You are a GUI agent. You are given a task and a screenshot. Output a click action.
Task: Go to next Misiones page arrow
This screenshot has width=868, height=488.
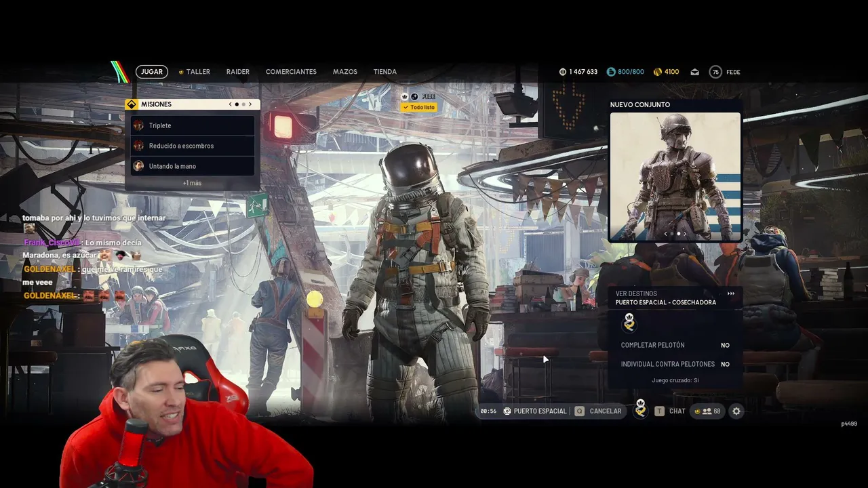[x=250, y=104]
